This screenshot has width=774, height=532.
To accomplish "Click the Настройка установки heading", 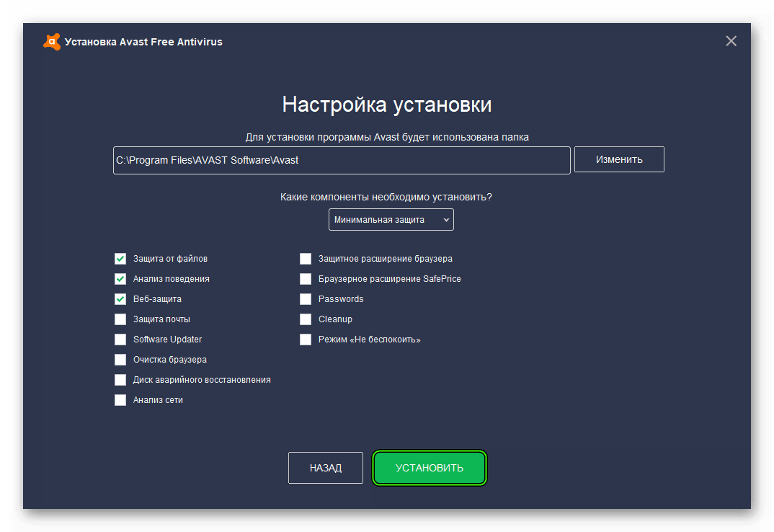I will click(387, 105).
